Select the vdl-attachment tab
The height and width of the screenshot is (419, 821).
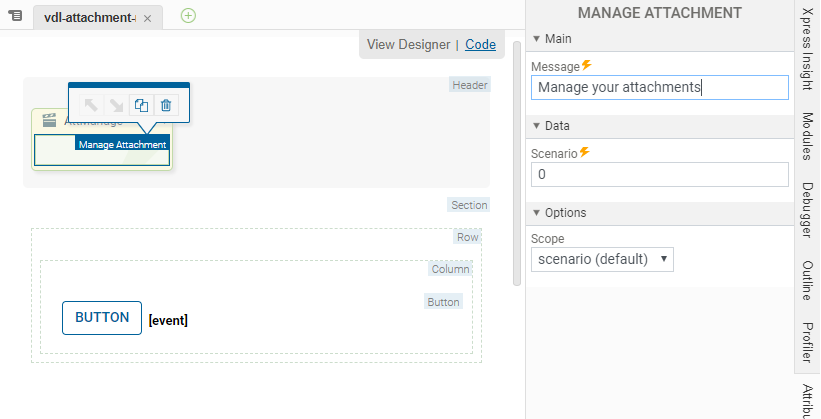pyautogui.click(x=89, y=18)
